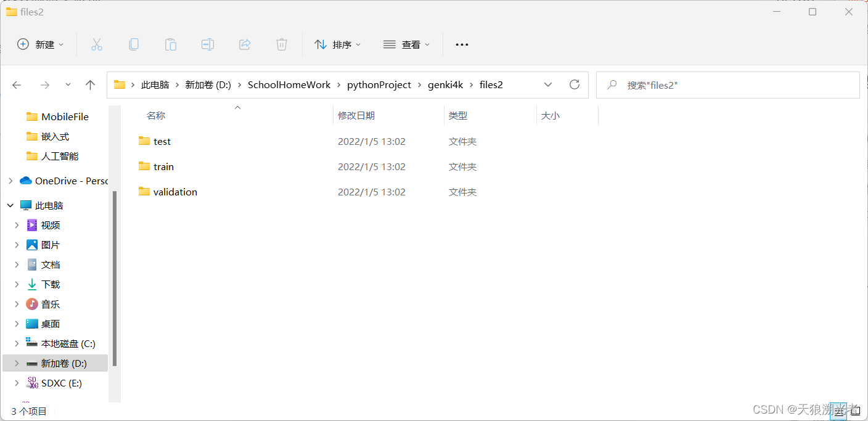The width and height of the screenshot is (868, 421).
Task: Click the Copy icon in toolbar
Action: pos(133,44)
